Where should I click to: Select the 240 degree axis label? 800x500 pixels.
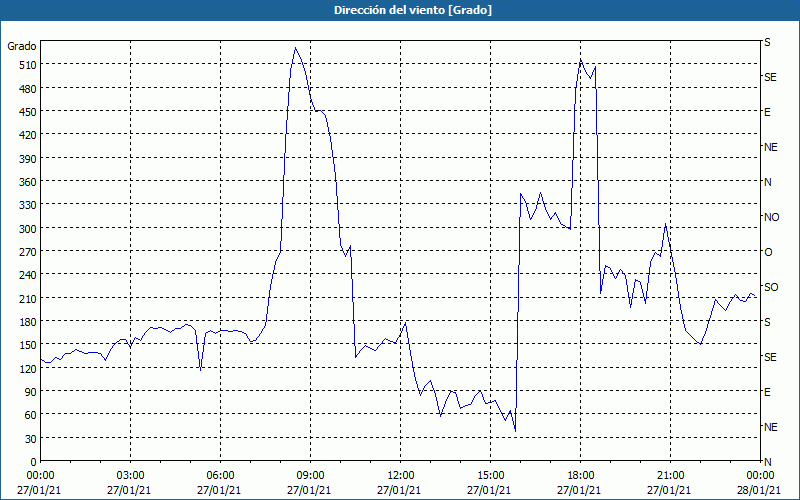click(28, 275)
